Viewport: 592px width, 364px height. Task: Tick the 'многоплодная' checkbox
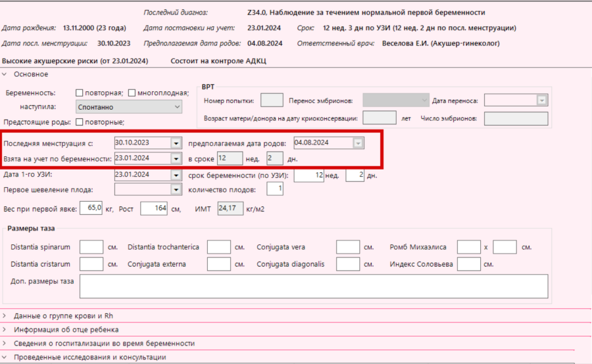click(132, 93)
